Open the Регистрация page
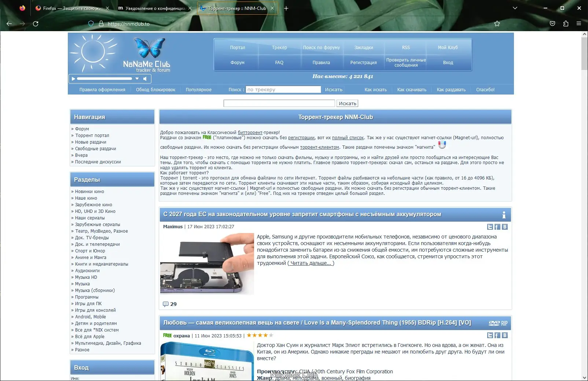588x381 pixels. [x=364, y=63]
